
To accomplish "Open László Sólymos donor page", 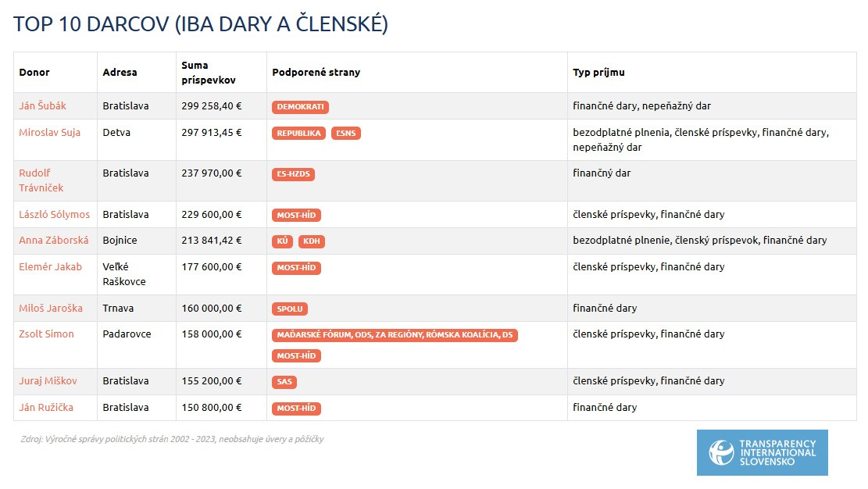I will tap(54, 214).
